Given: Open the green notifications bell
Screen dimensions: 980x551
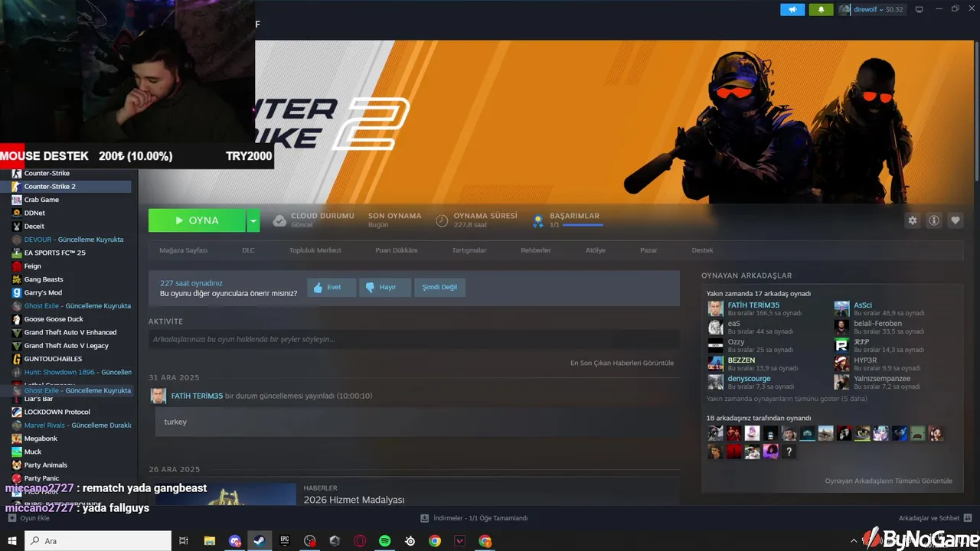Looking at the screenshot, I should point(821,9).
